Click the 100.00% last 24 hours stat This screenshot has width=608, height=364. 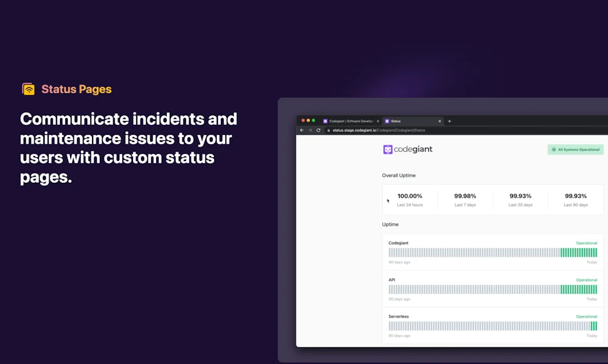410,199
